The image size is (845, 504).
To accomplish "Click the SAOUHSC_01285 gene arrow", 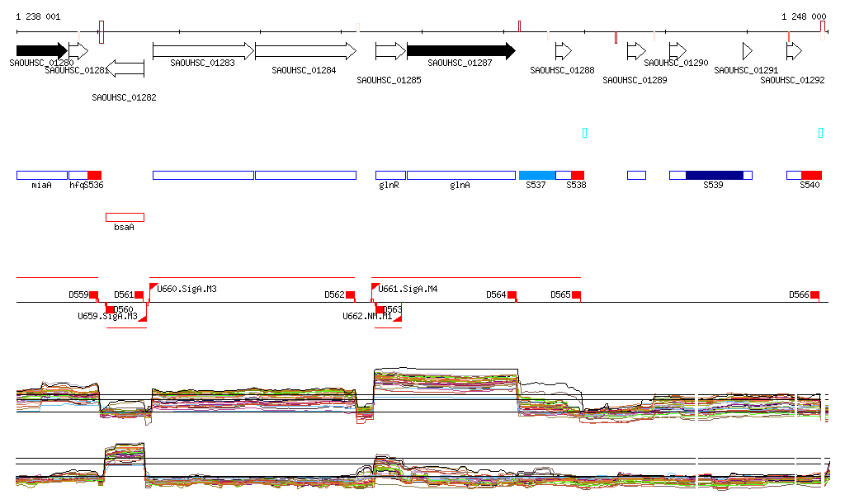I will pos(390,51).
